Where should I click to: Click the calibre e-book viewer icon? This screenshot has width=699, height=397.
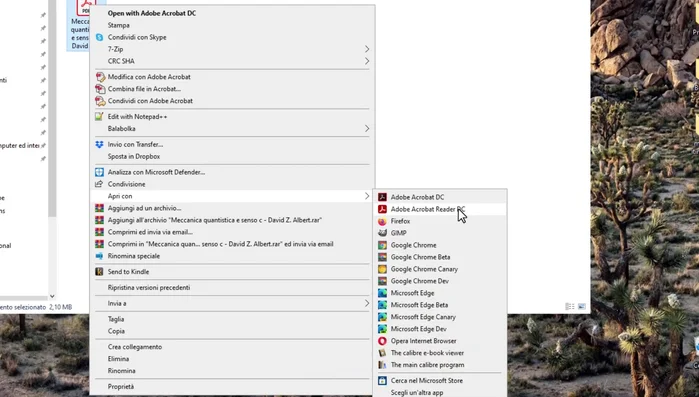coord(382,353)
